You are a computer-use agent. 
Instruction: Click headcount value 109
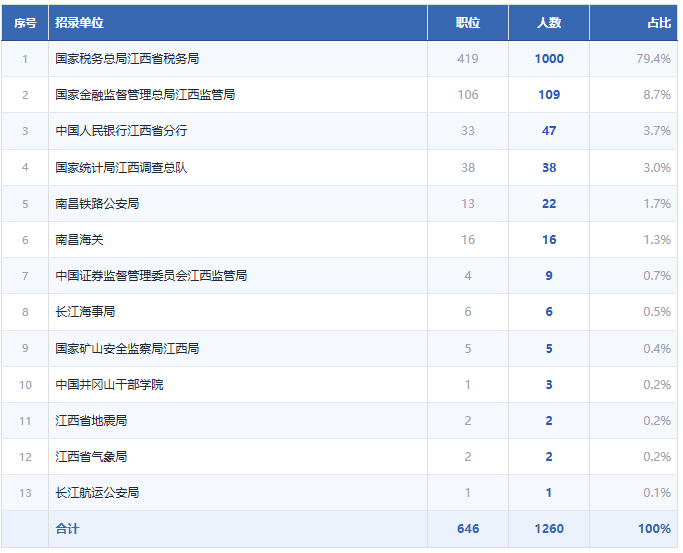(549, 95)
